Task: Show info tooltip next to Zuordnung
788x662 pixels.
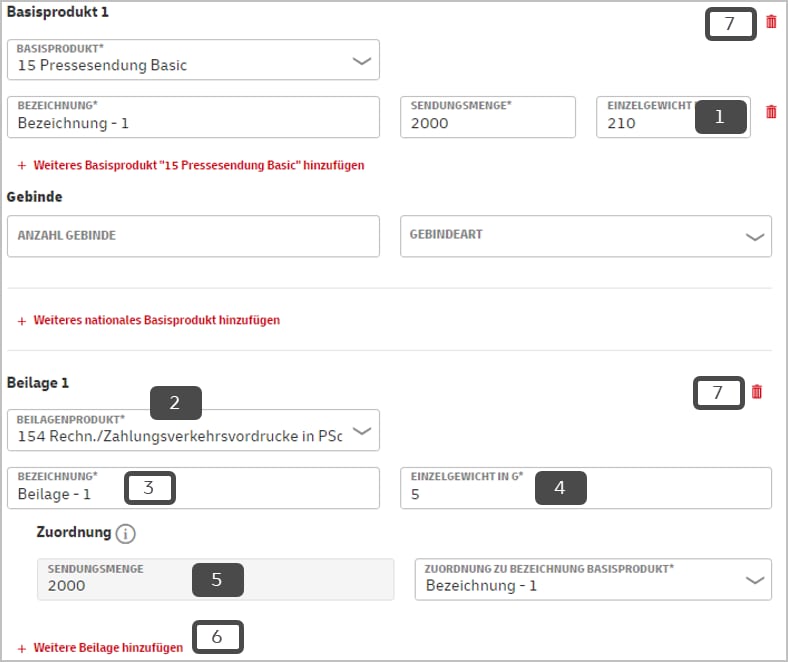Action: 125,534
